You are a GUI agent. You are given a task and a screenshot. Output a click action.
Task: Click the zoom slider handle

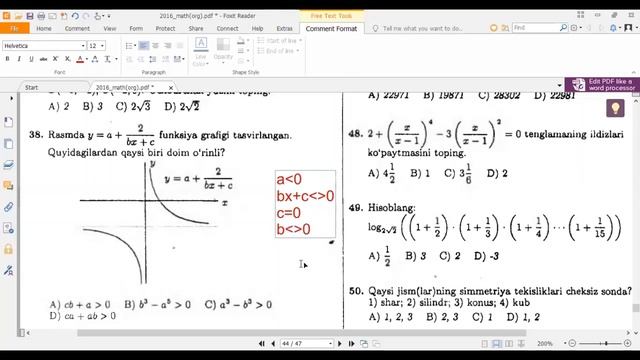coord(607,344)
